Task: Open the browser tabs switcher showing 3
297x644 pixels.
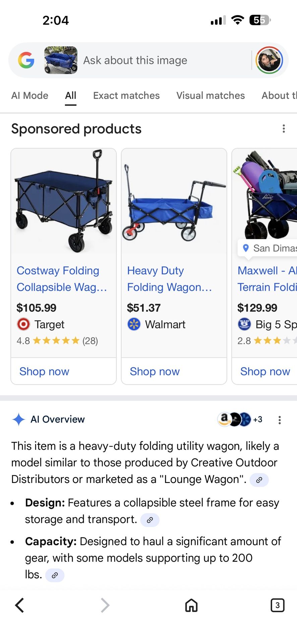Action: coord(277,605)
